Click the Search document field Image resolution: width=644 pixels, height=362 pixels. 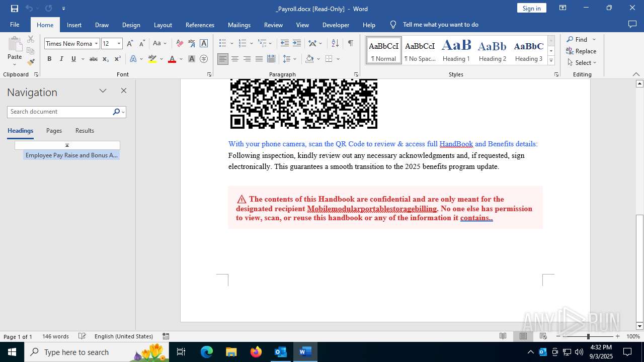pyautogui.click(x=60, y=112)
